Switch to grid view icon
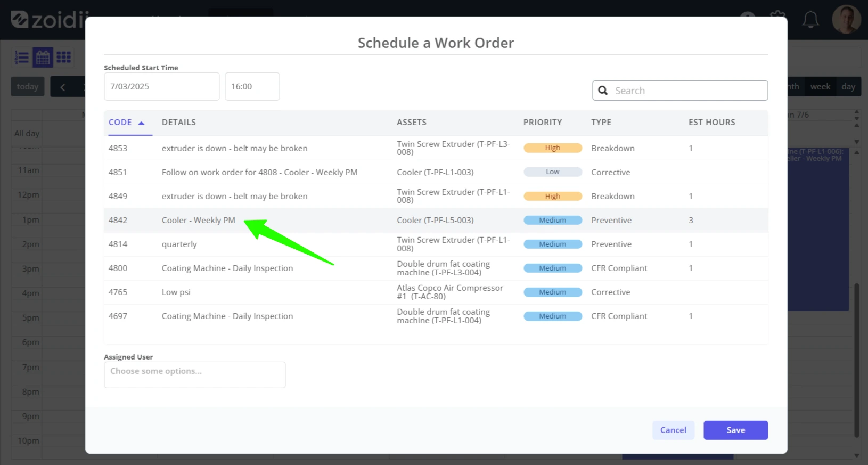Image resolution: width=868 pixels, height=465 pixels. (63, 57)
